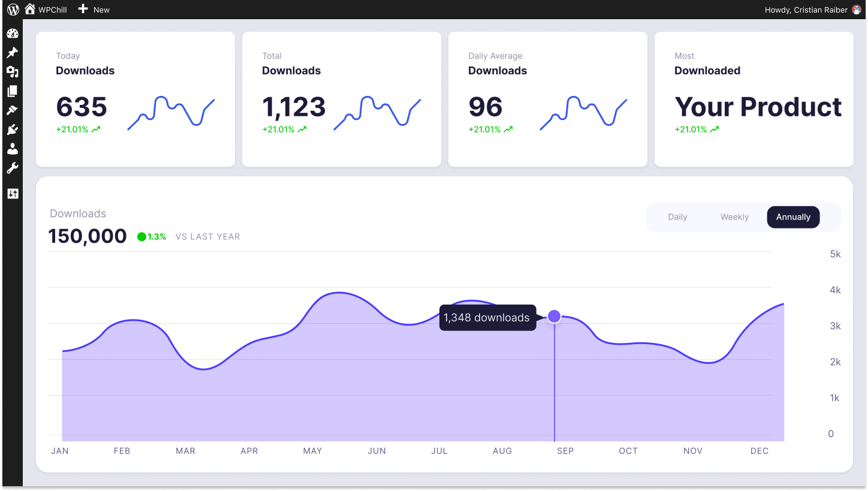Screen dimensions: 868x491
Task: Switch the chart to Daily view
Action: (x=677, y=217)
